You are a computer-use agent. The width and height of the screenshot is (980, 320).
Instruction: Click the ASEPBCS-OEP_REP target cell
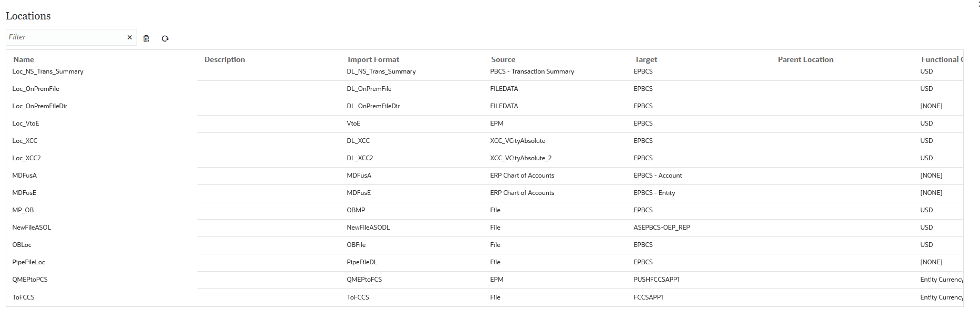click(661, 228)
